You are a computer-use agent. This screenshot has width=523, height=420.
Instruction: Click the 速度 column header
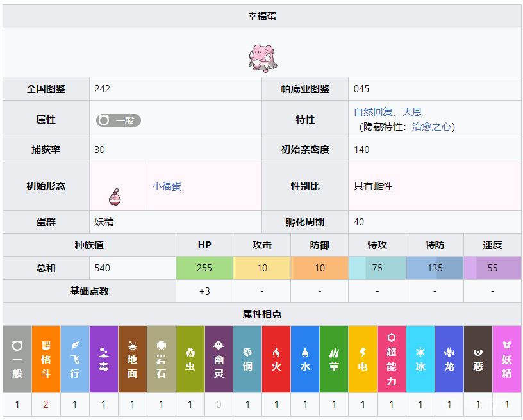(x=492, y=245)
